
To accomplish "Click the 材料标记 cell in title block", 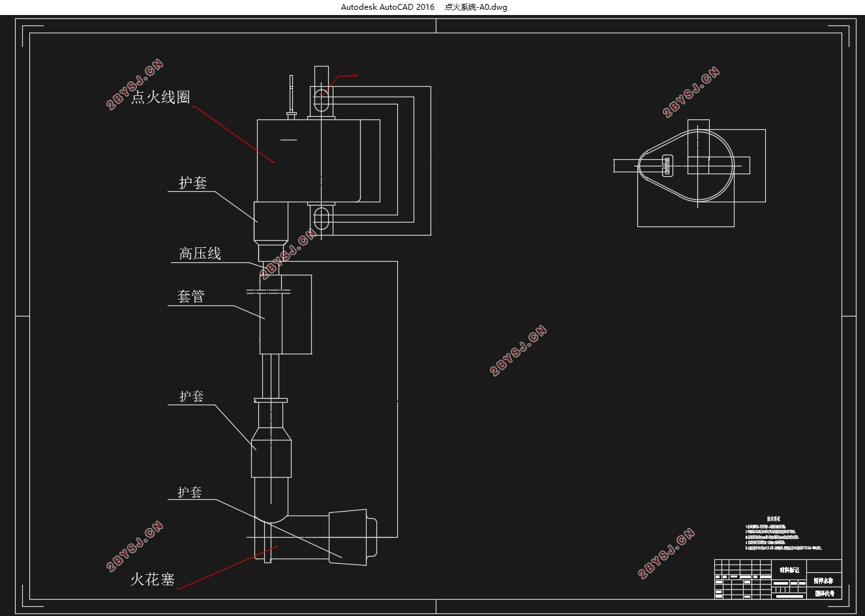I will point(789,570).
